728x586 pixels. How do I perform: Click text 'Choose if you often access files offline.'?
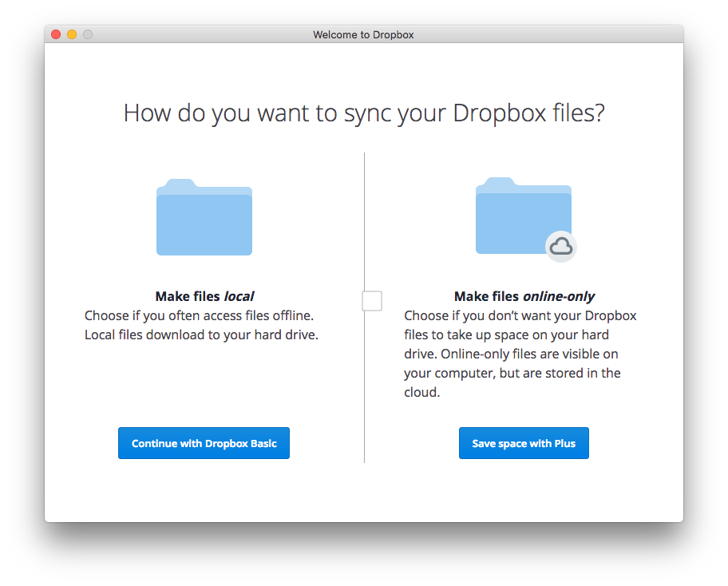click(199, 315)
